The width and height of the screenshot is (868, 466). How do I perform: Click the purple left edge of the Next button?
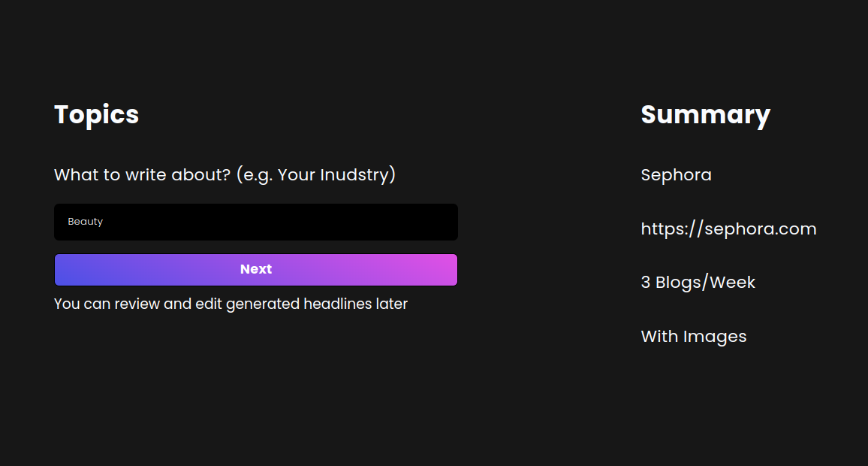coord(68,270)
